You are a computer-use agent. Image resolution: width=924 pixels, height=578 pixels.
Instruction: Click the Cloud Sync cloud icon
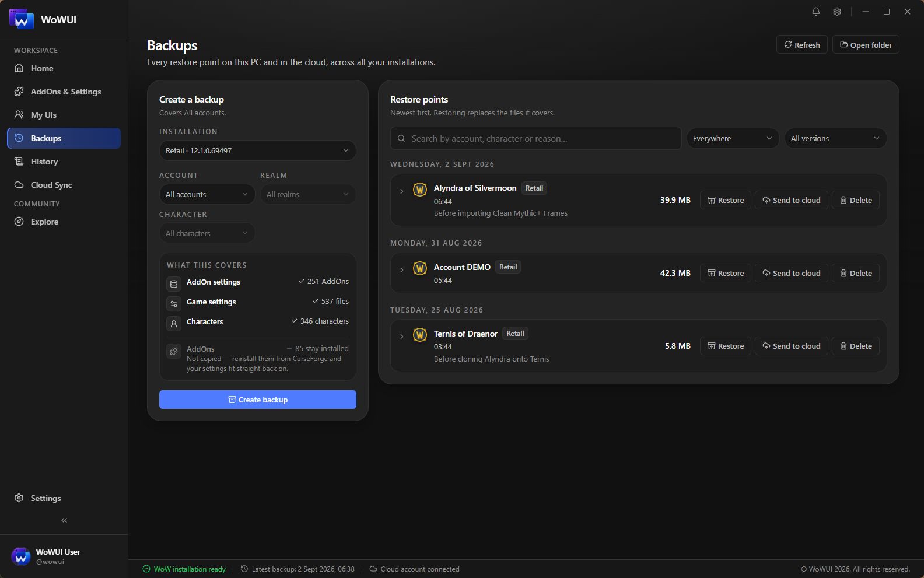(19, 185)
